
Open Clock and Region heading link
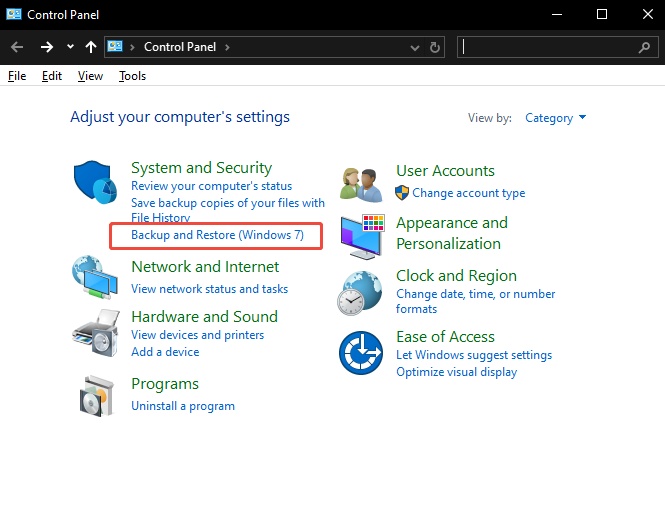pos(456,276)
